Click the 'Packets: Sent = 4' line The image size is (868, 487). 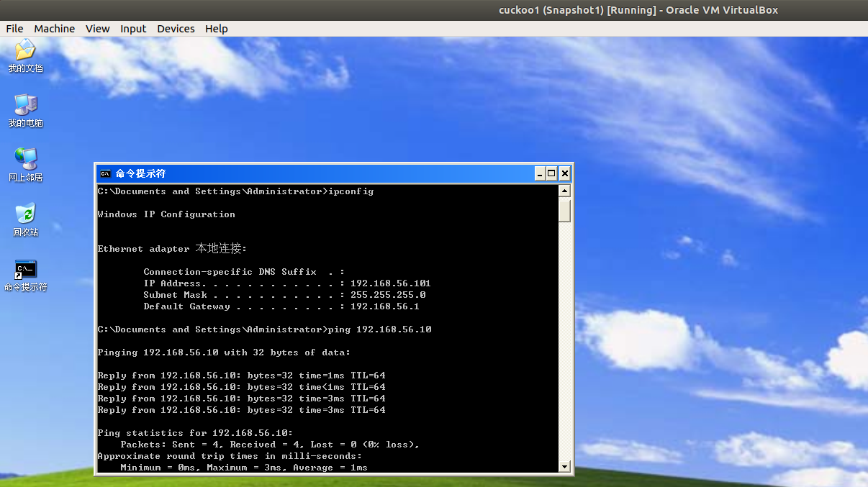270,445
